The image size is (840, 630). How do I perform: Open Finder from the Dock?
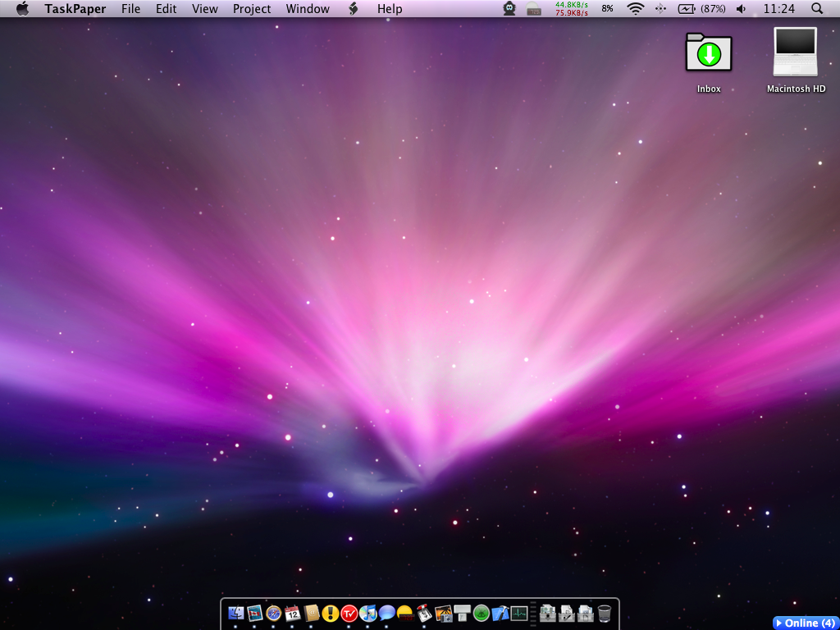235,613
